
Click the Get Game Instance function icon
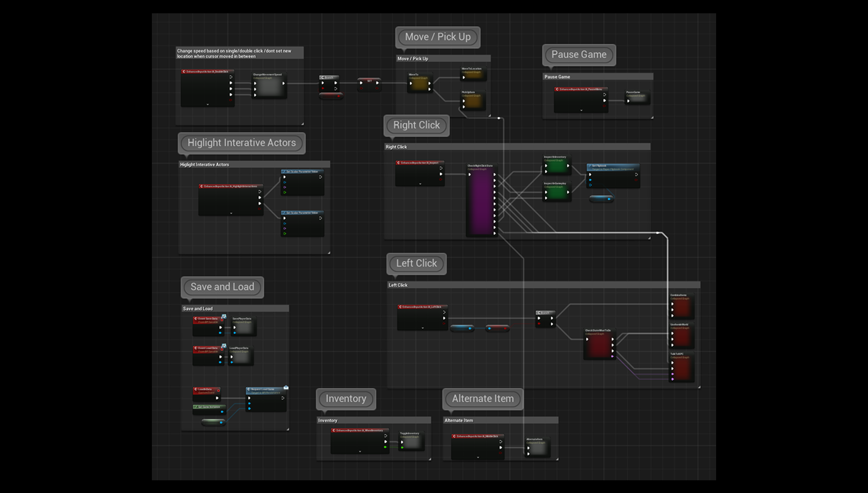point(196,407)
